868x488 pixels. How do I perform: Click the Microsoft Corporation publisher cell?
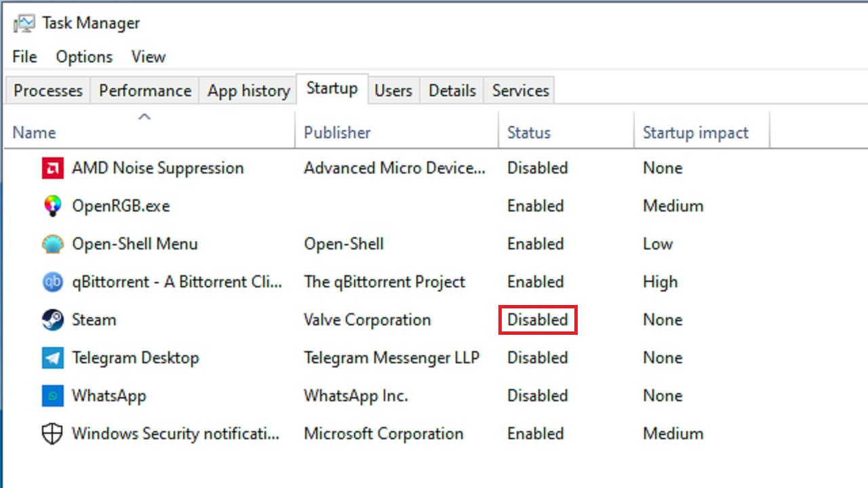click(x=384, y=434)
